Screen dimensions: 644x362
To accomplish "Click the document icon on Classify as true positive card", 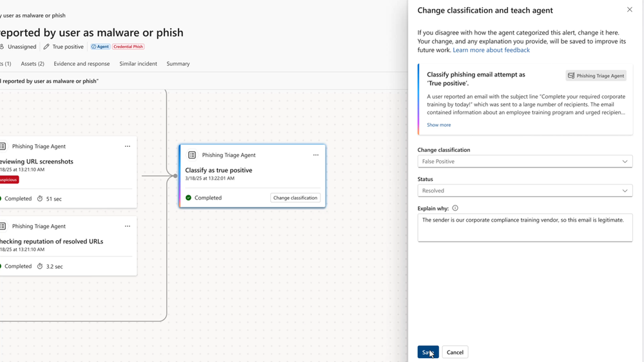I will coord(192,155).
